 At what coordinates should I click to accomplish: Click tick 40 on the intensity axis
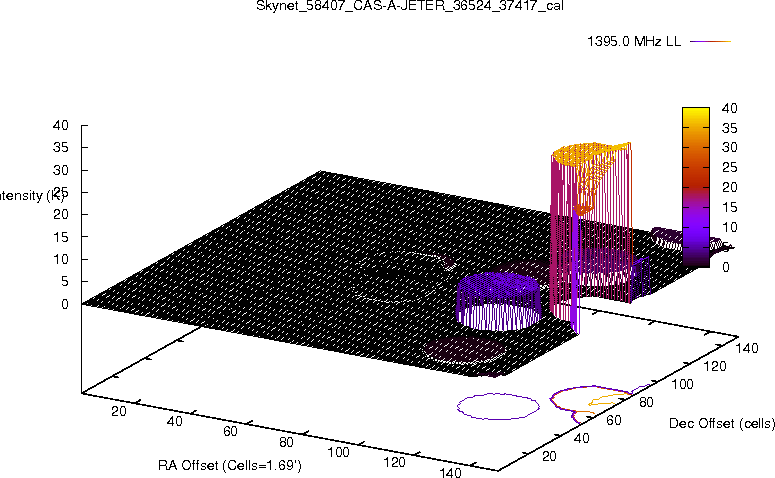click(x=61, y=126)
